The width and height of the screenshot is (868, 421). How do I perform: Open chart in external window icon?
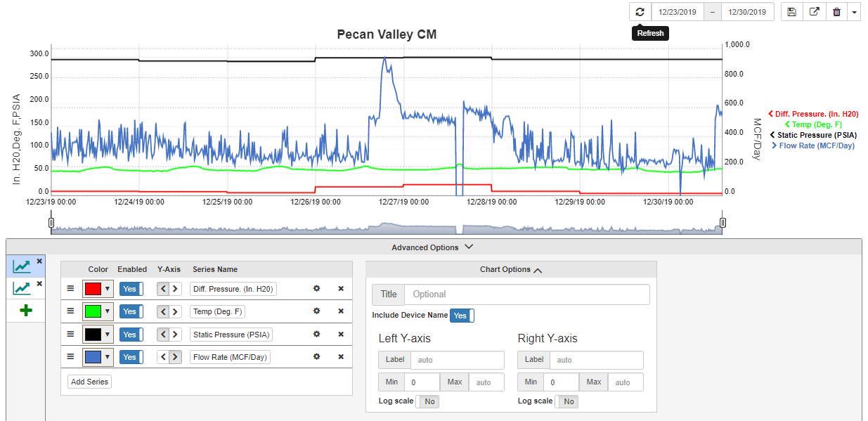[814, 12]
